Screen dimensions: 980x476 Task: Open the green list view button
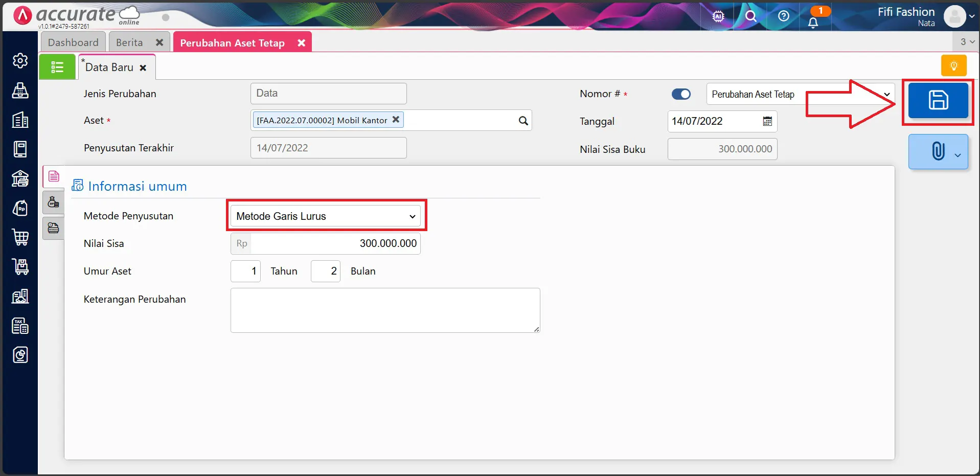pyautogui.click(x=57, y=67)
